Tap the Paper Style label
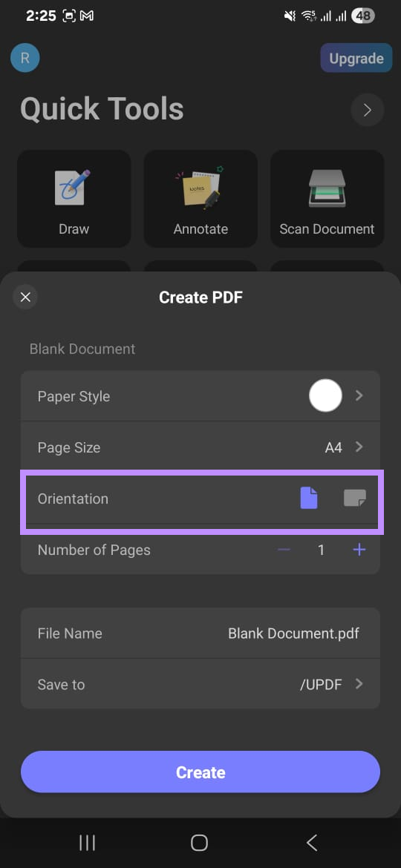 point(74,396)
